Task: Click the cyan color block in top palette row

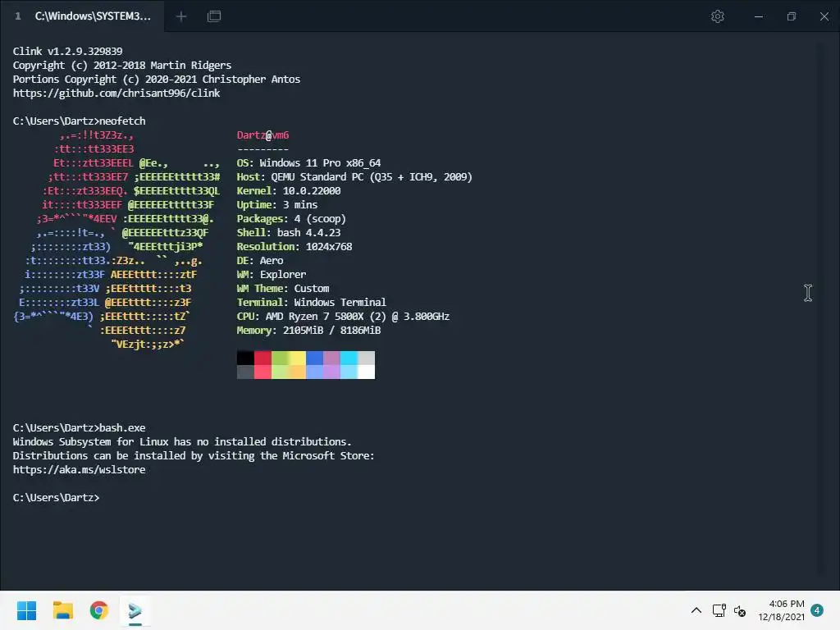Action: [x=349, y=358]
